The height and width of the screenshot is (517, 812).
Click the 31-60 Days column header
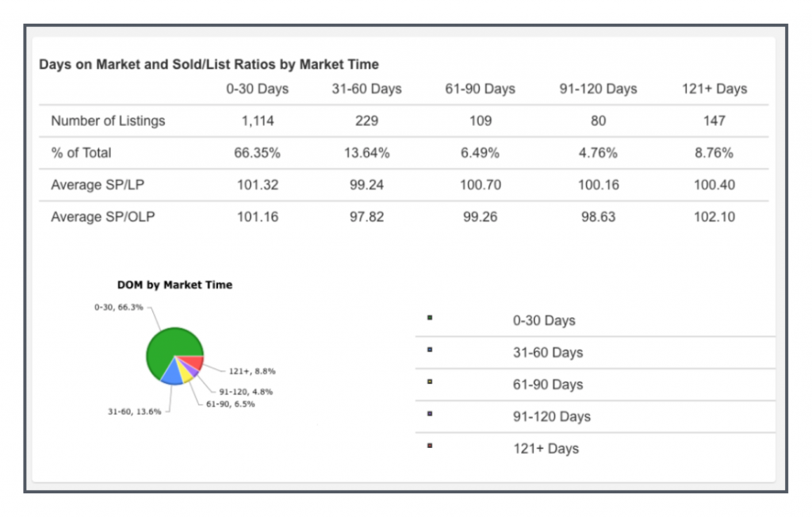pos(366,89)
